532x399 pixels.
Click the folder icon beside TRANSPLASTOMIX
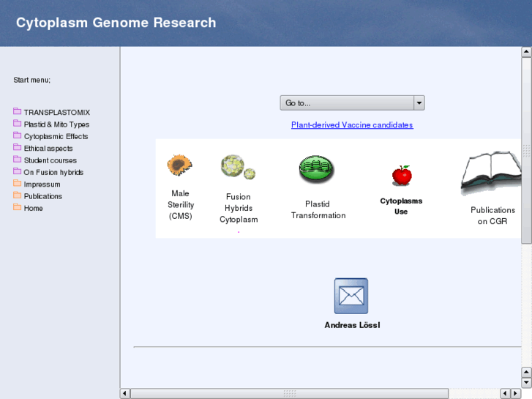(x=18, y=112)
